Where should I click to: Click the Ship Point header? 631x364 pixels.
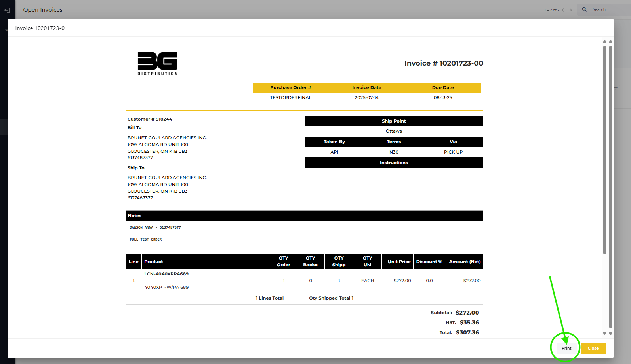[x=394, y=121]
